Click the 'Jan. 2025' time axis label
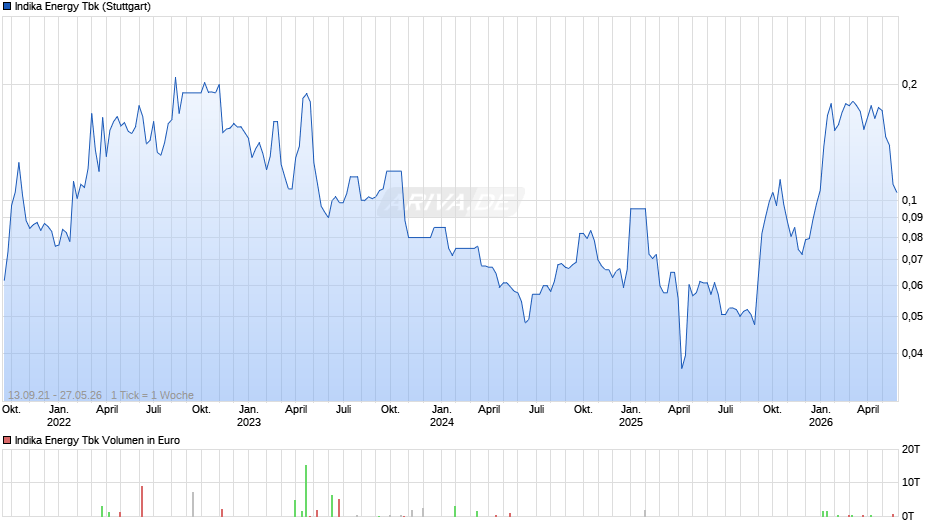This screenshot has height=526, width=940. tap(631, 416)
